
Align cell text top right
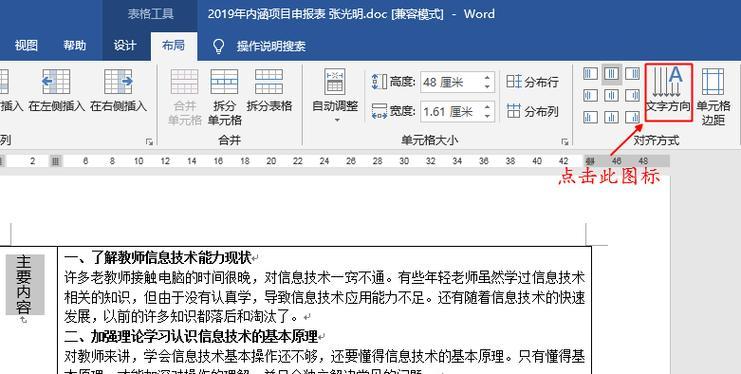point(632,74)
